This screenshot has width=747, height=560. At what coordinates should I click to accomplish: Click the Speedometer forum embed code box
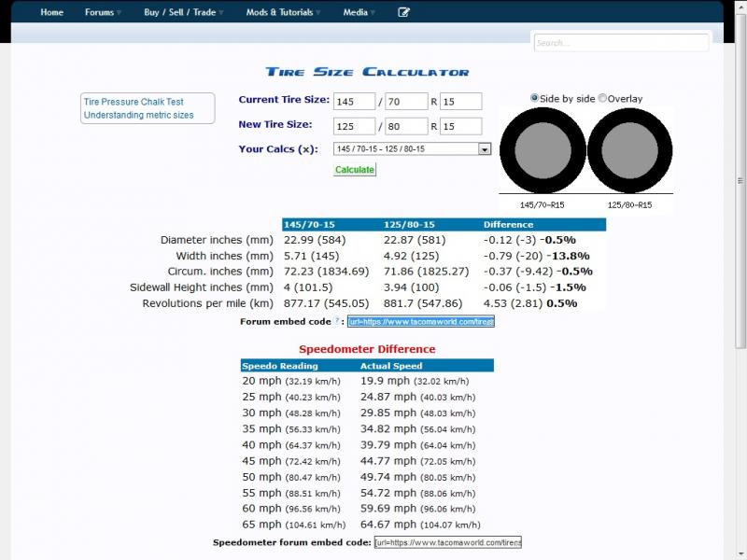coord(448,542)
